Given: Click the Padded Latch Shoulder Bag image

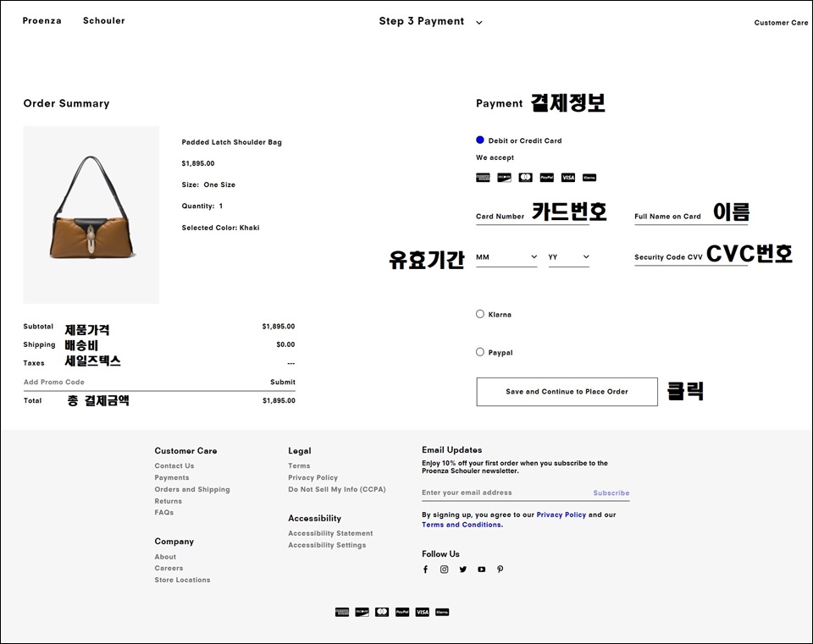Looking at the screenshot, I should pos(91,215).
